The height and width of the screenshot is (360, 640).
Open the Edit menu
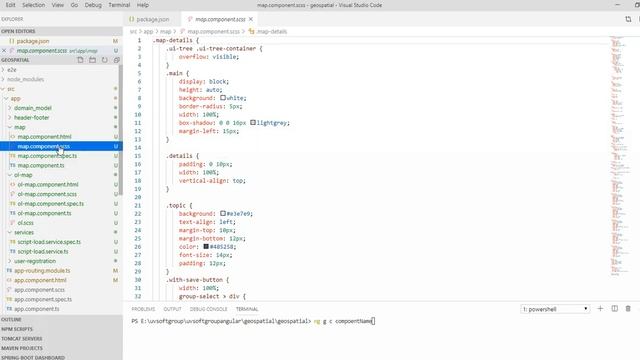click(11, 5)
